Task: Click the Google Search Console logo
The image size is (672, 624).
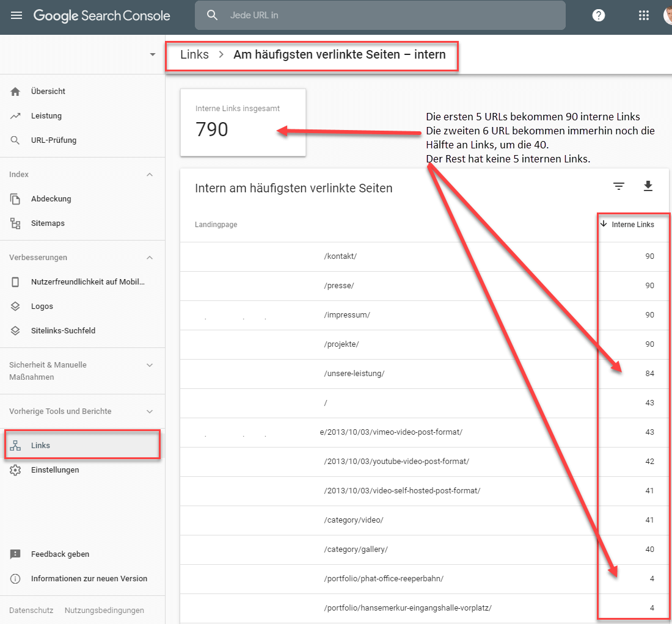Action: (x=101, y=16)
